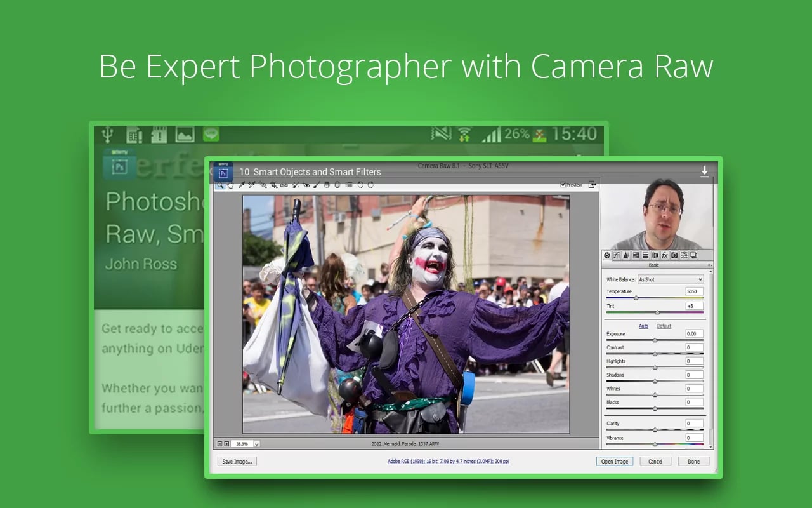Click the Exposure slider handle
This screenshot has height=508, width=812.
point(655,340)
